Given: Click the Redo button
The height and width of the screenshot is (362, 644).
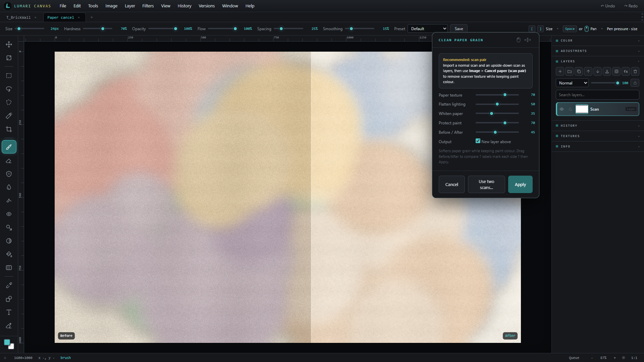Looking at the screenshot, I should click(631, 6).
